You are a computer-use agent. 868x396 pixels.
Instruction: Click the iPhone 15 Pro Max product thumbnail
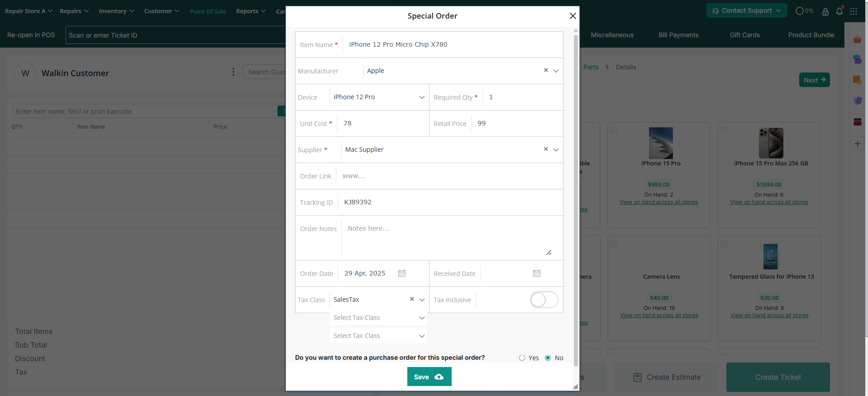click(771, 143)
